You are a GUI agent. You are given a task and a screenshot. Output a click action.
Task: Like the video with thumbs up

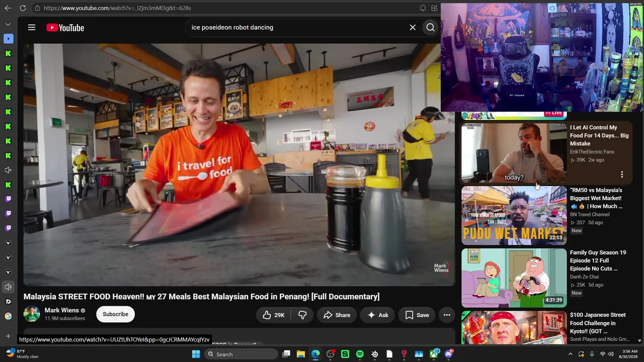pos(273,315)
